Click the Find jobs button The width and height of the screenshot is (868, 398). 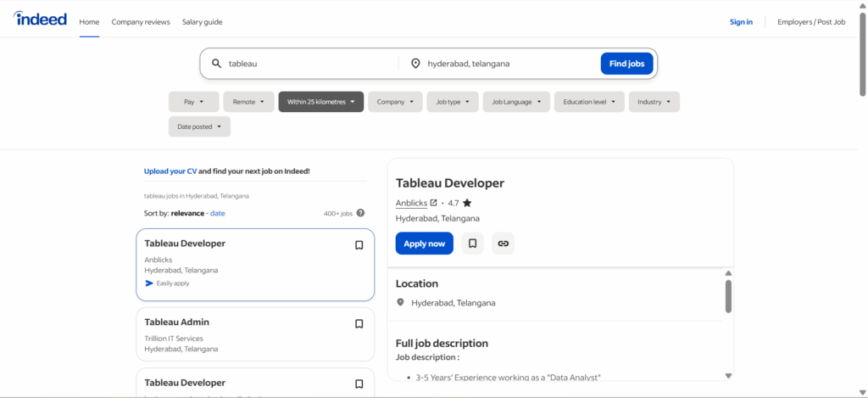click(626, 64)
